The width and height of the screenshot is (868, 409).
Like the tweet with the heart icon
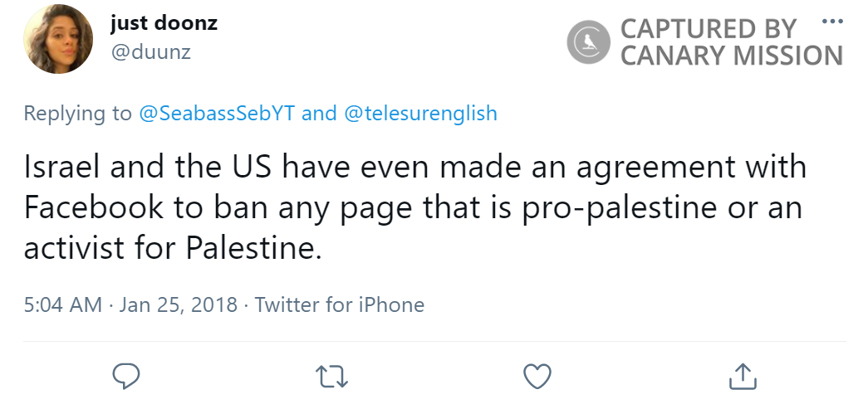[x=537, y=376]
